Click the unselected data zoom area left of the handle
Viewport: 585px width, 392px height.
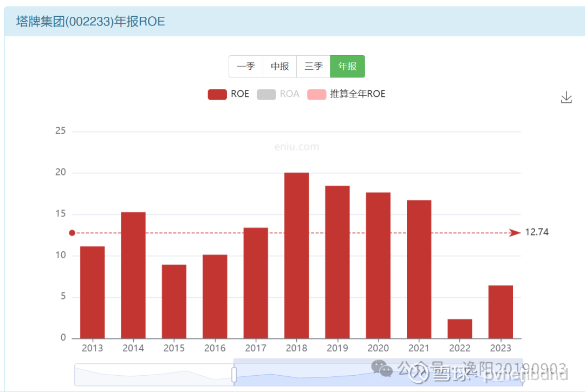coord(154,375)
